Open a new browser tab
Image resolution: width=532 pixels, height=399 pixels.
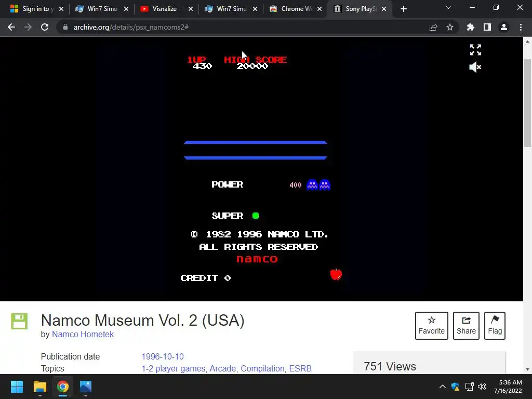[x=403, y=9]
